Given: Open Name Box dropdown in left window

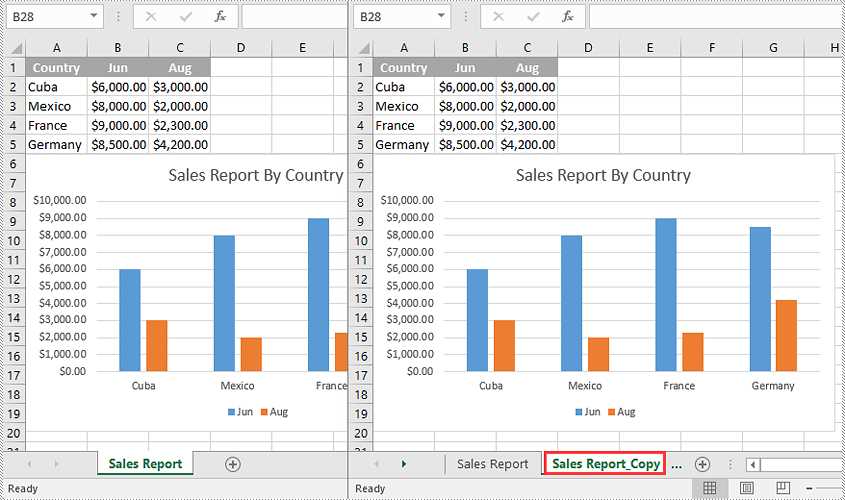Looking at the screenshot, I should point(94,16).
